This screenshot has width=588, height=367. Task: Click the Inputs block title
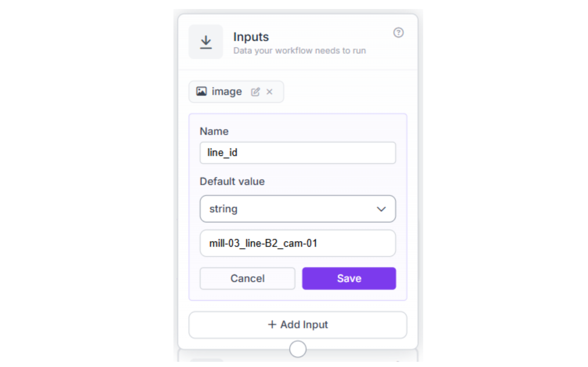[x=251, y=37]
